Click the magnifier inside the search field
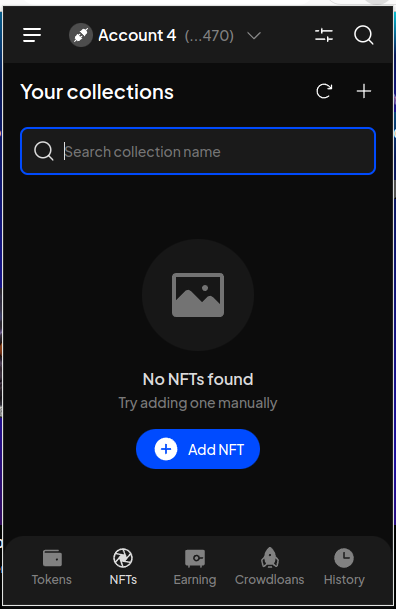 pyautogui.click(x=43, y=151)
